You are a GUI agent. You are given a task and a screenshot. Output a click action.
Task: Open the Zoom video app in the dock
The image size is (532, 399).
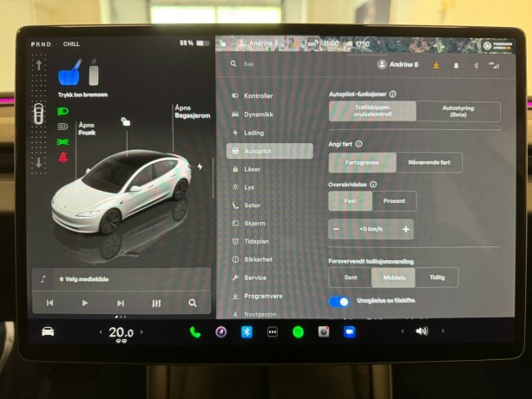(x=350, y=332)
